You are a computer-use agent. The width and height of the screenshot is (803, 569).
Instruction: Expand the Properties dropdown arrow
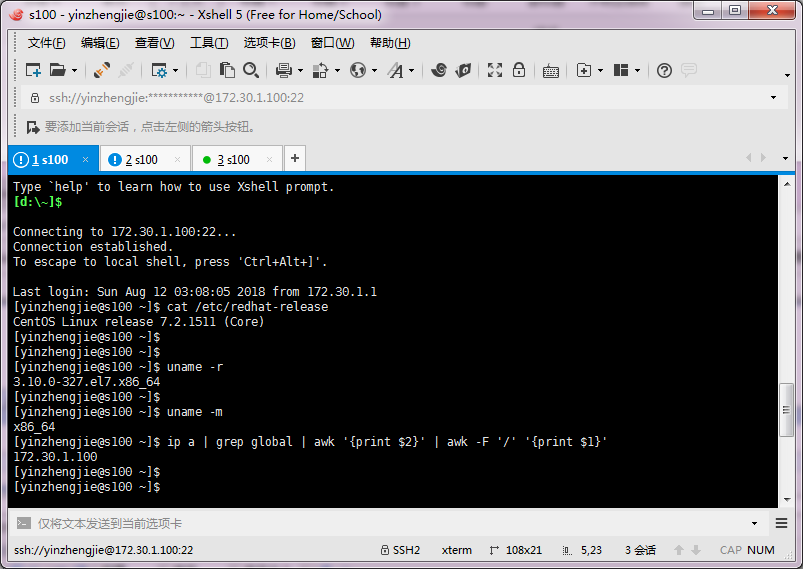pyautogui.click(x=176, y=71)
